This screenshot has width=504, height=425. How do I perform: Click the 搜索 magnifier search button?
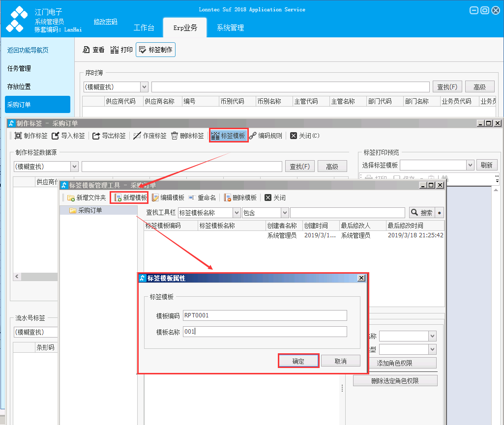point(422,213)
